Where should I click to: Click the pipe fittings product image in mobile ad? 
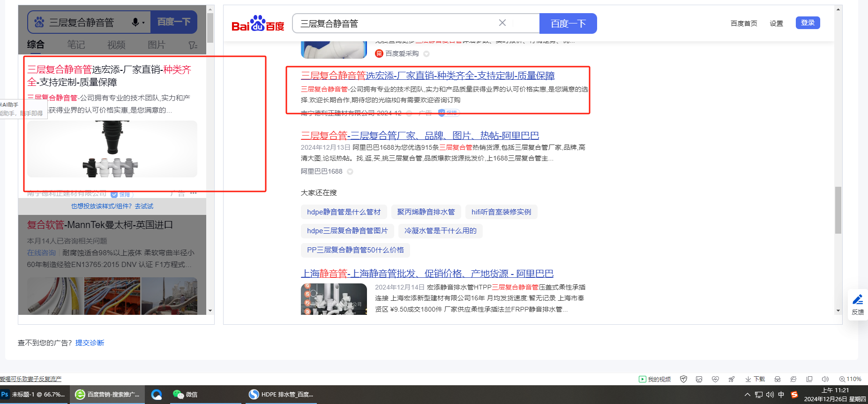(x=112, y=149)
